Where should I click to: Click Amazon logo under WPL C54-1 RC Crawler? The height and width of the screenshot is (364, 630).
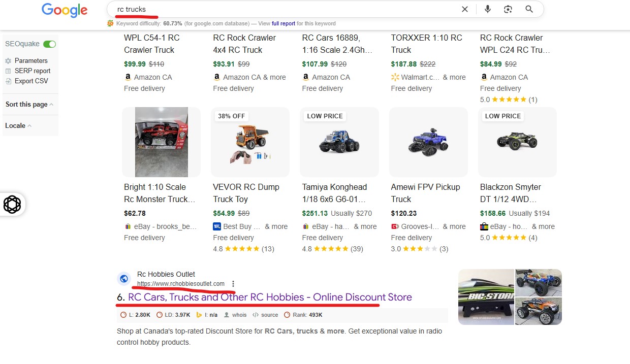(x=128, y=77)
